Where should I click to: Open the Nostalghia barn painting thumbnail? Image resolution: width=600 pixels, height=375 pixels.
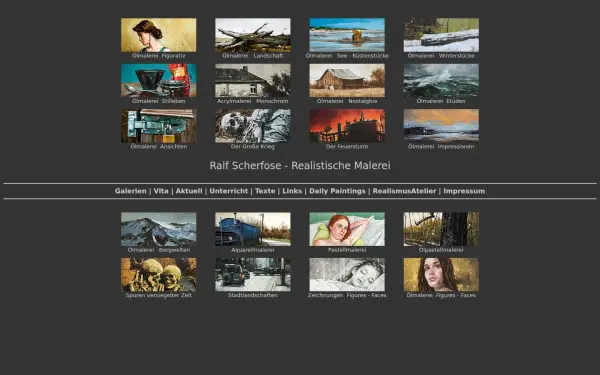pos(347,80)
